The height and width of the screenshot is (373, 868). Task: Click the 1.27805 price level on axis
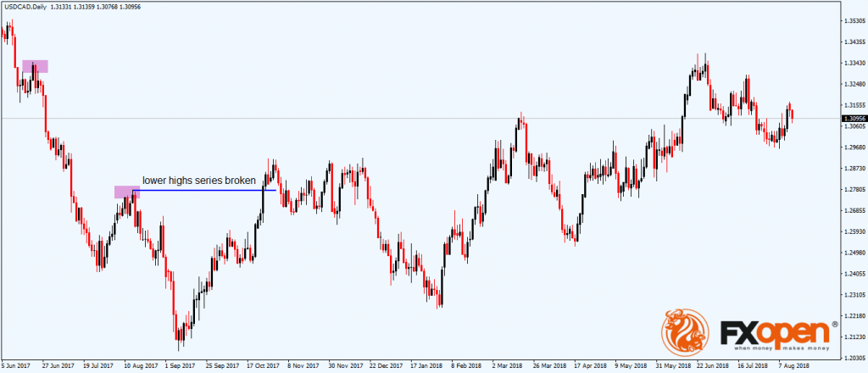coord(853,189)
